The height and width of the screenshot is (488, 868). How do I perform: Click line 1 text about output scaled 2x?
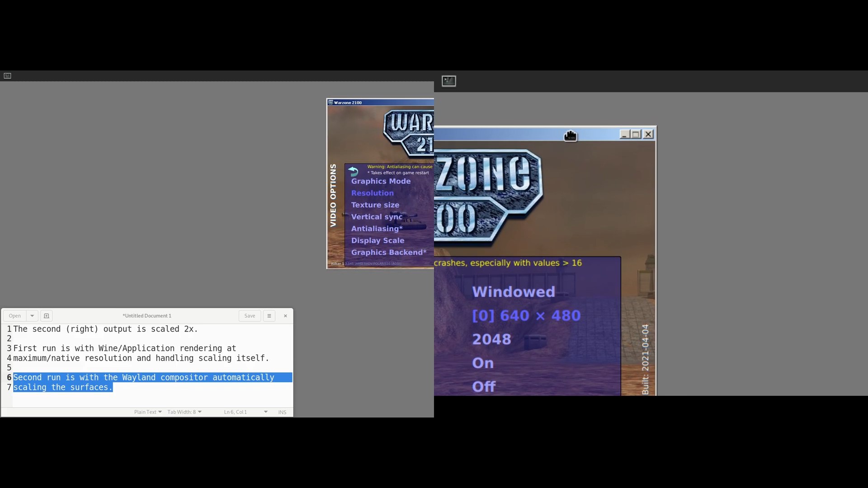pyautogui.click(x=105, y=329)
